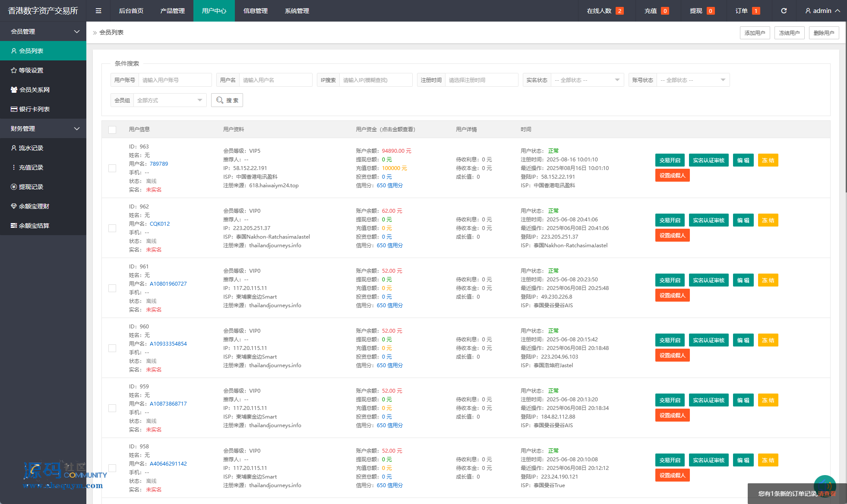Open 余额宝理财 diamond icon item
This screenshot has width=847, height=504.
[x=33, y=206]
